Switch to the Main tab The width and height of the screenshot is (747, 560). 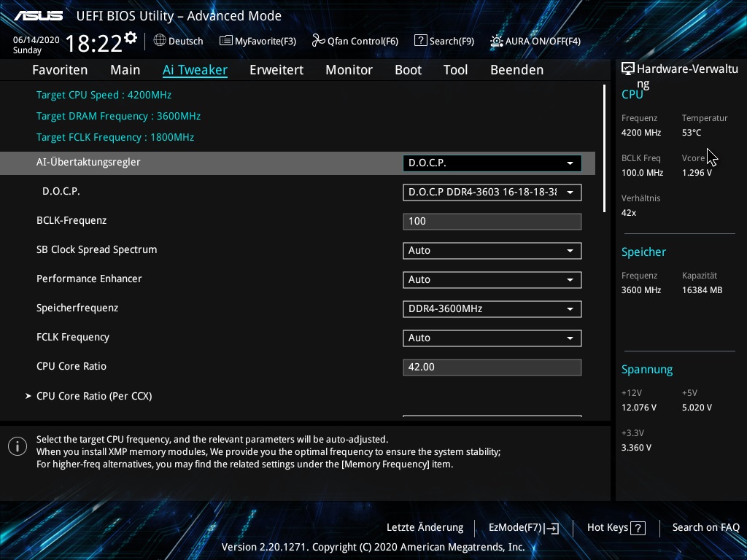[125, 70]
